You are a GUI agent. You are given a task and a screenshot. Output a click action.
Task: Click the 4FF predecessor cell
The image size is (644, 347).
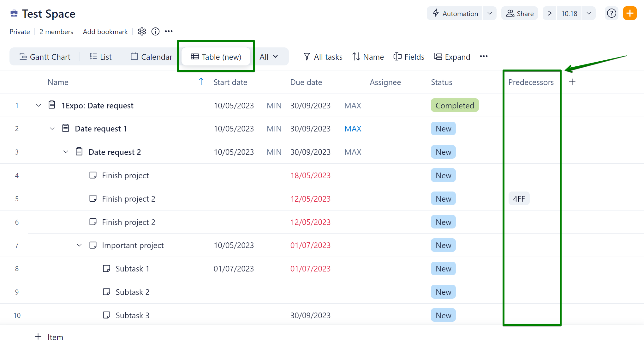519,199
